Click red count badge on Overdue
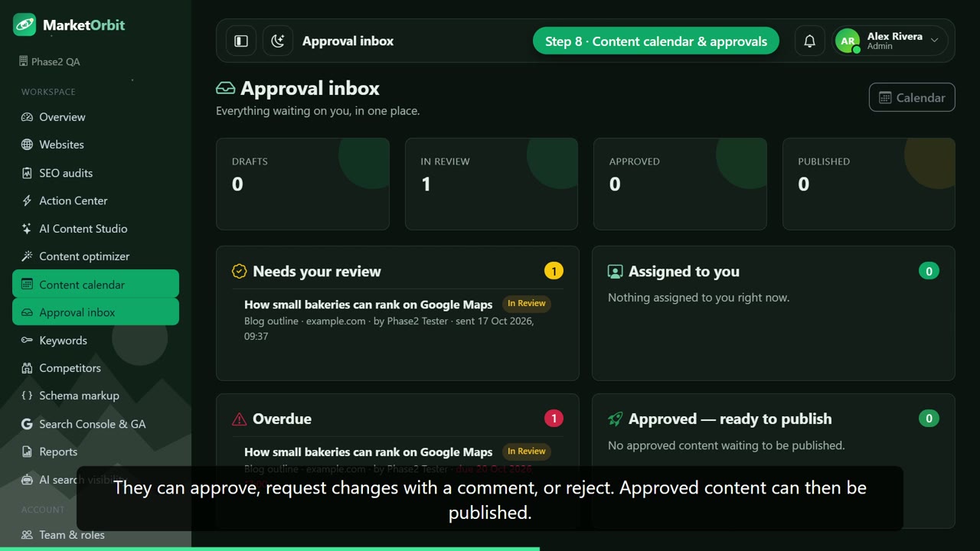 [x=554, y=419]
